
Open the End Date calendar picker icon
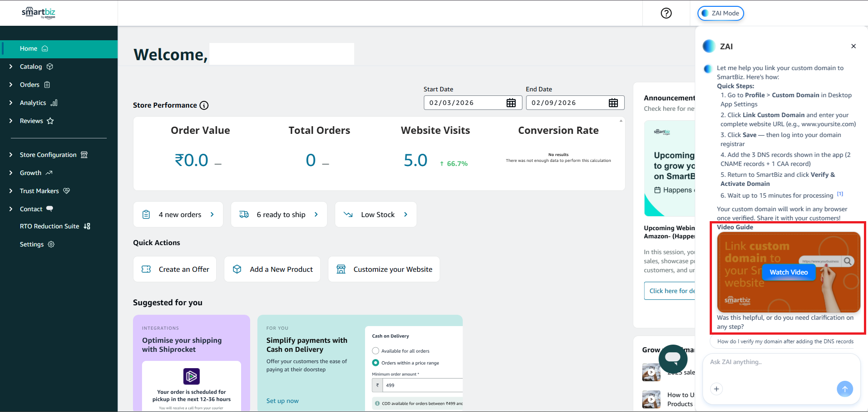[613, 103]
